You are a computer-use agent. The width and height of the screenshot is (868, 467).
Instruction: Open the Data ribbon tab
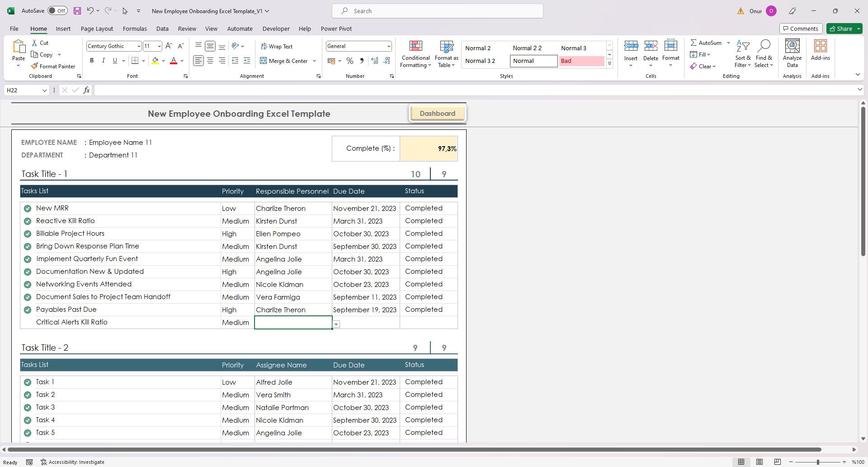pos(162,29)
